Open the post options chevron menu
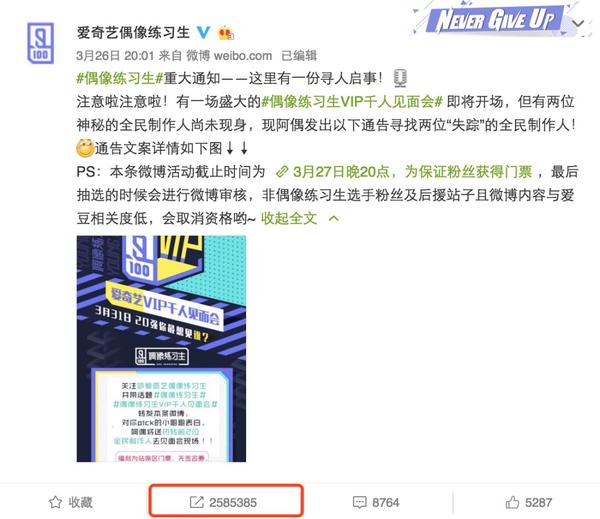The width and height of the screenshot is (600, 519). [x=578, y=23]
